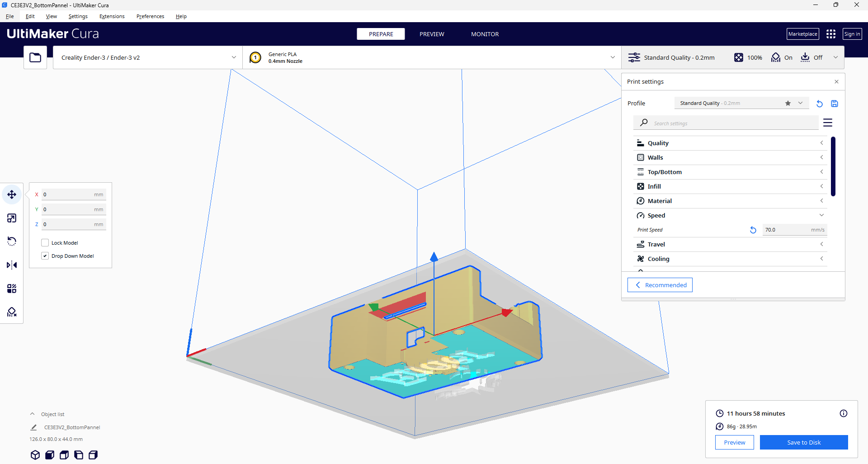
Task: Expand the Material settings section
Action: point(730,201)
